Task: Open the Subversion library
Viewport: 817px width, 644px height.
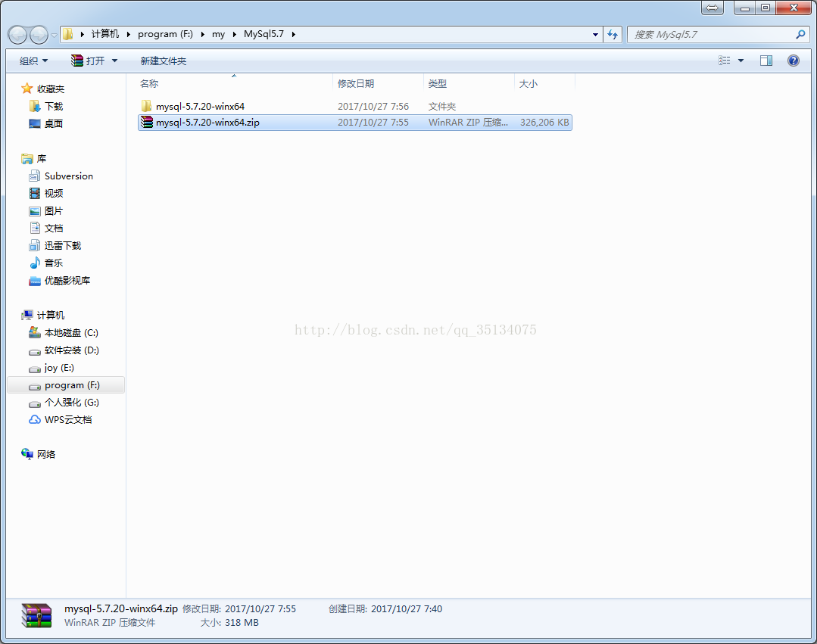Action: click(69, 176)
